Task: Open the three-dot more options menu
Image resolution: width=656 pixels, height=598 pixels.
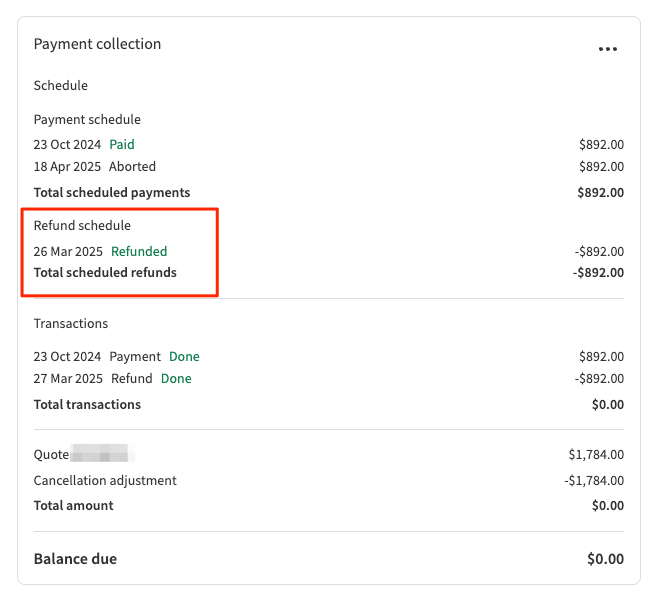Action: point(607,49)
